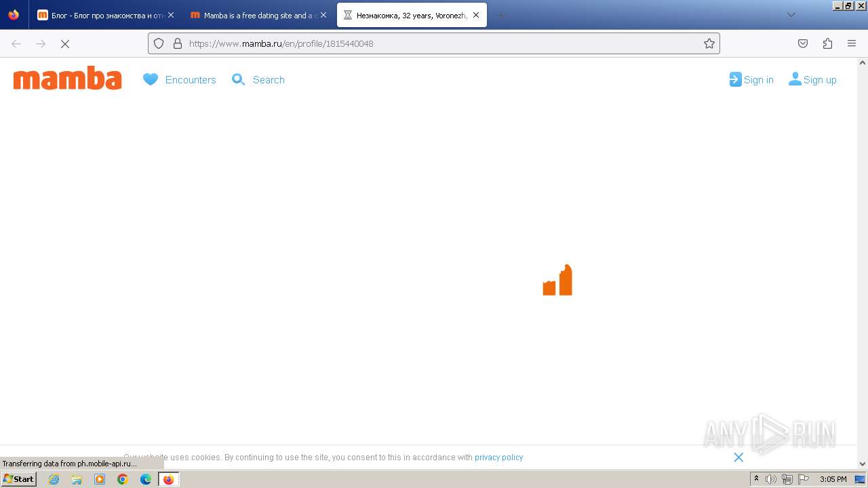Viewport: 868px width, 488px height.
Task: Close the 'Mamba is a free dating site' tab
Action: tap(323, 15)
